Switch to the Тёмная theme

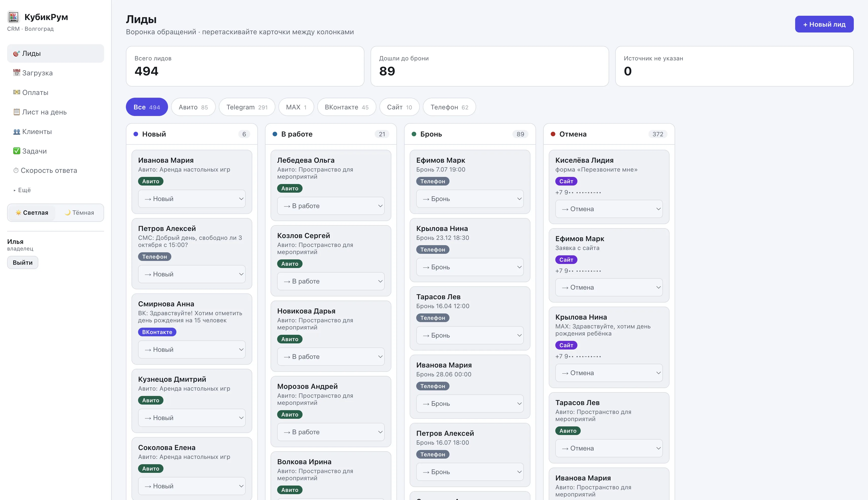(x=79, y=213)
